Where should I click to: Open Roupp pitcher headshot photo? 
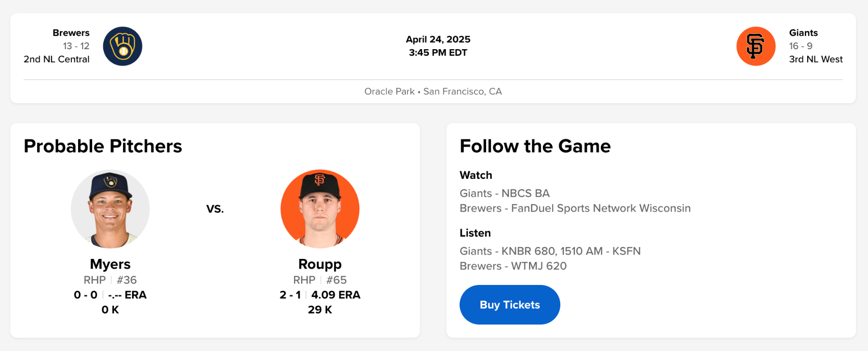(x=320, y=209)
